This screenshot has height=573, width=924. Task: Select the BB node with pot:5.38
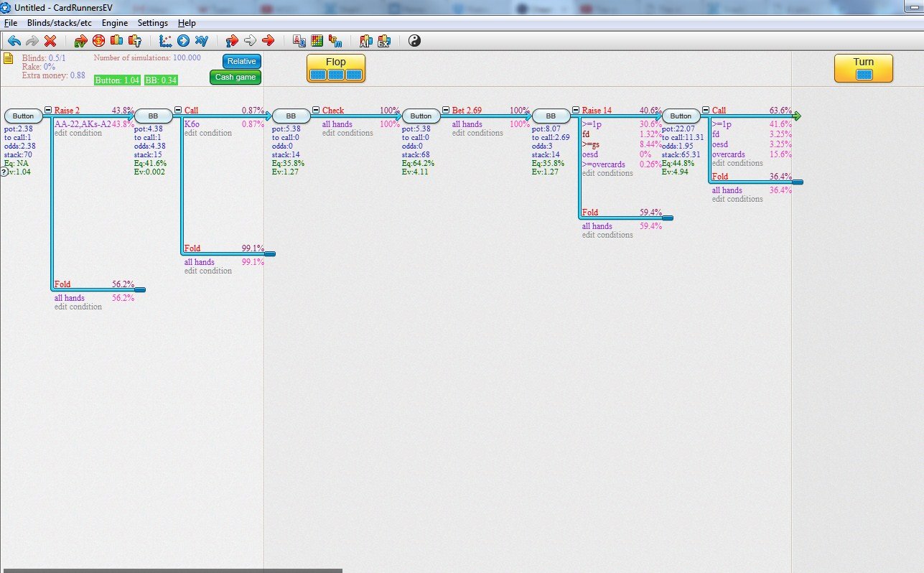pos(291,116)
